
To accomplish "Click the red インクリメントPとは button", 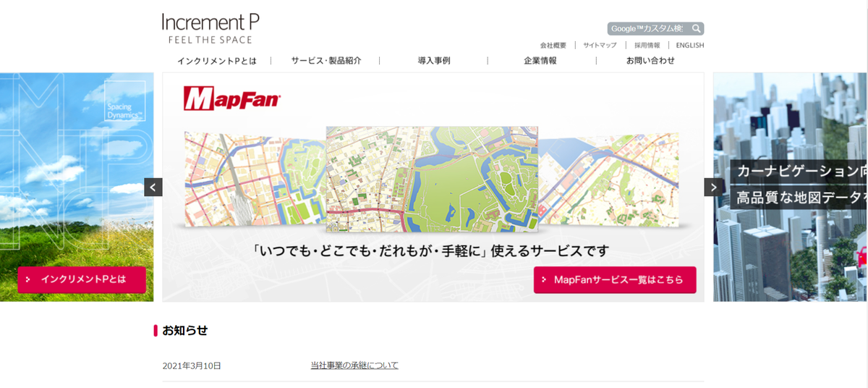I will coord(82,279).
